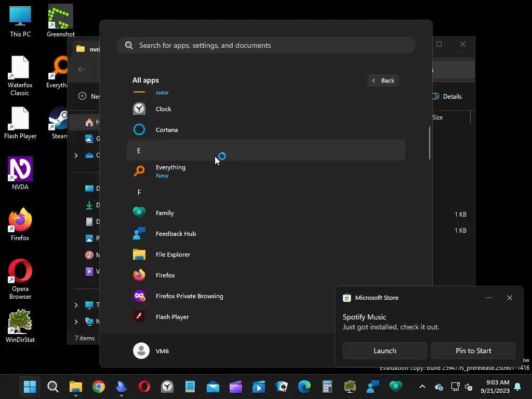This screenshot has width=532, height=399.
Task: Select Steam desktop shortcut
Action: click(58, 123)
